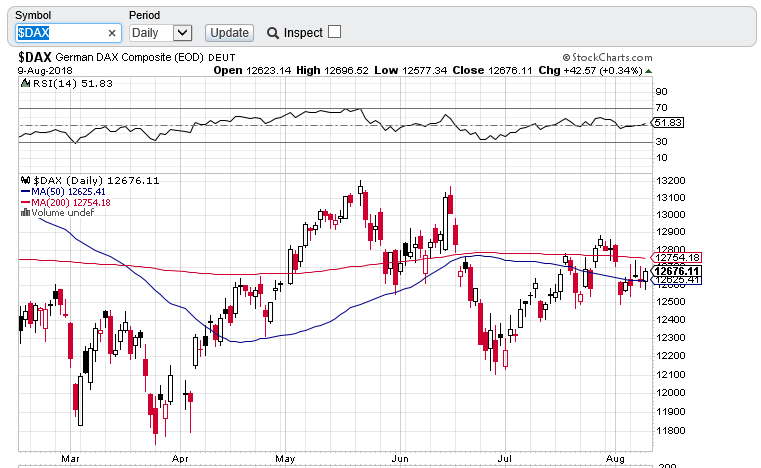Click the RSI 51.83 value tag

click(667, 122)
